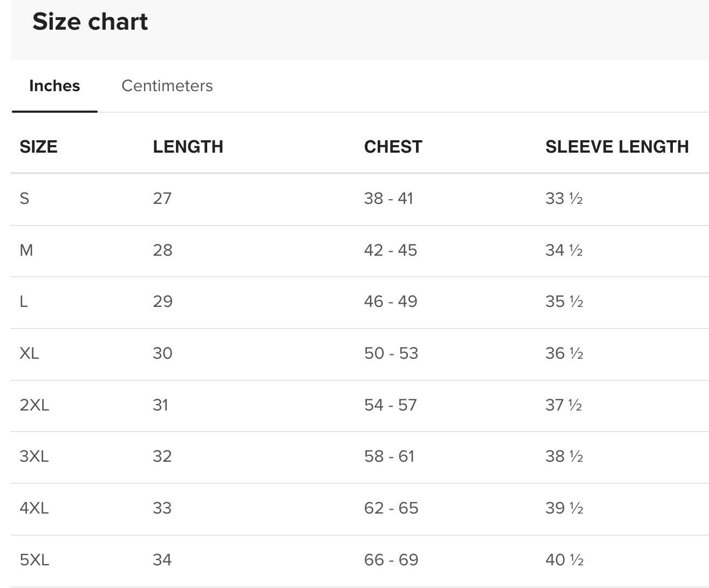
Task: Click the 38 - 41 chest value
Action: tap(388, 199)
